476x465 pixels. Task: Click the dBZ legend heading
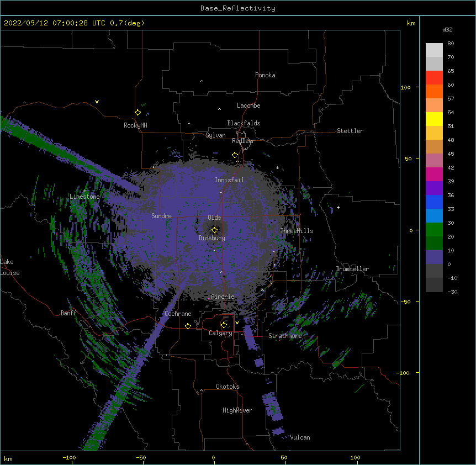point(447,29)
